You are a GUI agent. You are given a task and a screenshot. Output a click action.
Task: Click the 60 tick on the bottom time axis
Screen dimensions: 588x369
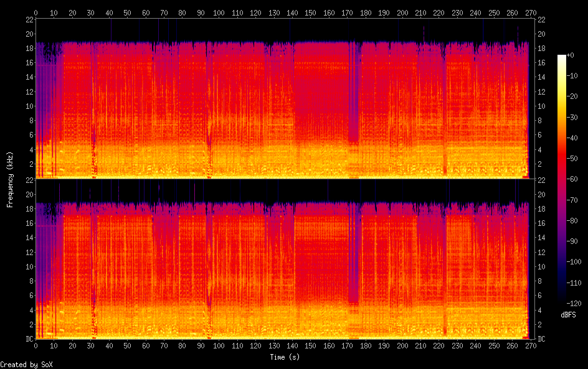[146, 345]
